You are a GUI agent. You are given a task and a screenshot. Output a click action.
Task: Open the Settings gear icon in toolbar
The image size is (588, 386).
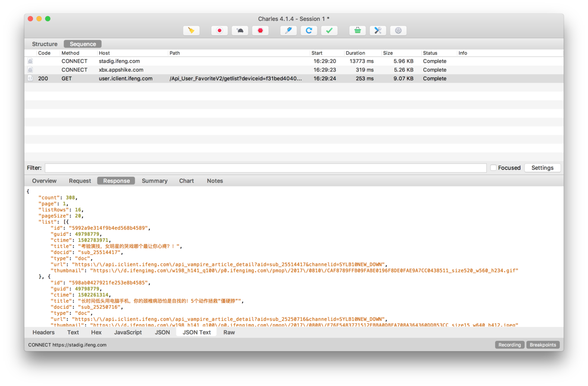398,30
